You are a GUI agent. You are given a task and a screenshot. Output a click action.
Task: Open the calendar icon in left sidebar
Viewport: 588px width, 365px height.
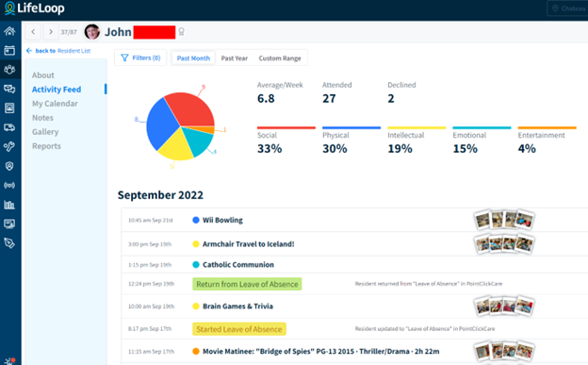[x=9, y=50]
